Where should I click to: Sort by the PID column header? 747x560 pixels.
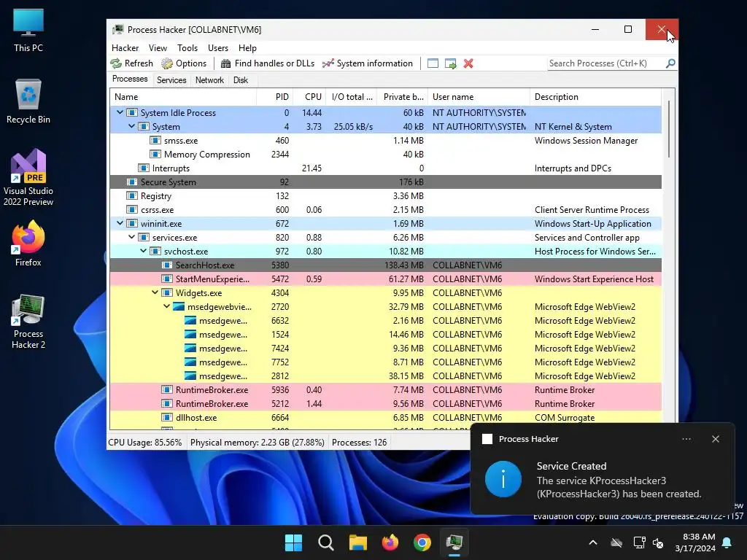pyautogui.click(x=275, y=97)
